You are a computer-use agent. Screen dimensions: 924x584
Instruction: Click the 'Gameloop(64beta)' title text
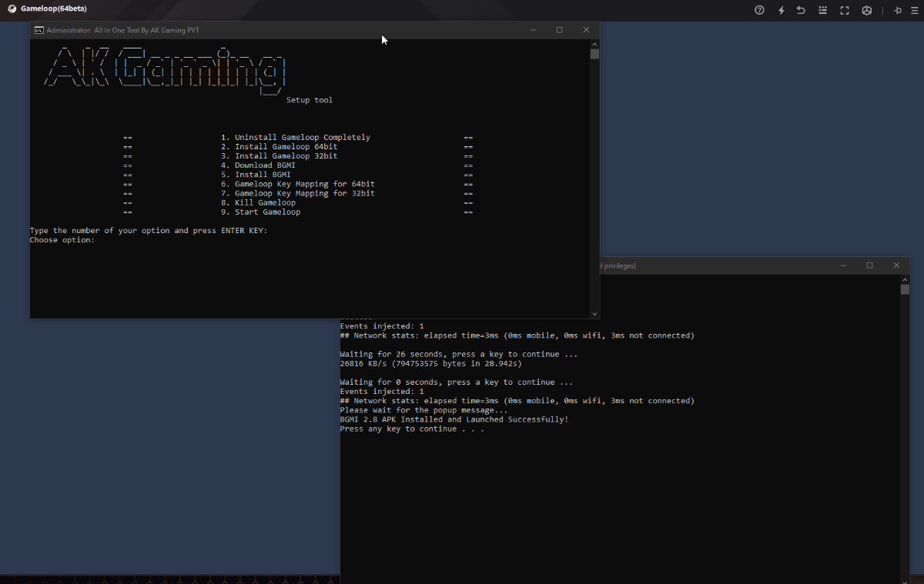point(54,9)
